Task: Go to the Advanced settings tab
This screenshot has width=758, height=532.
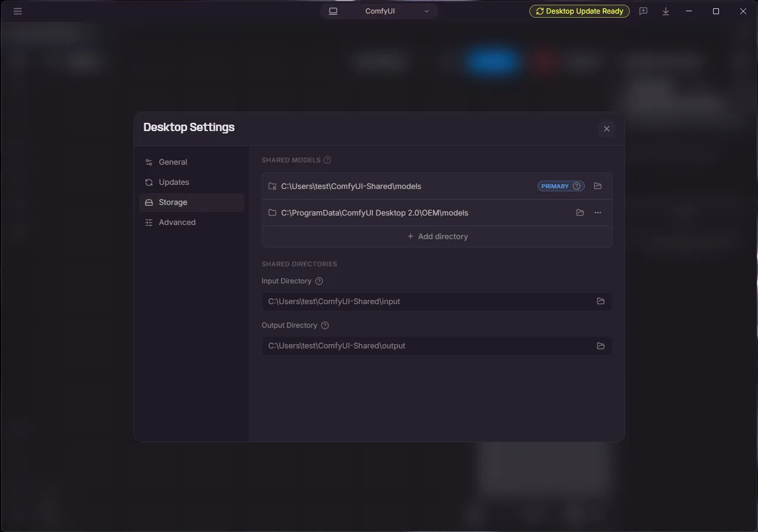Action: [191, 222]
